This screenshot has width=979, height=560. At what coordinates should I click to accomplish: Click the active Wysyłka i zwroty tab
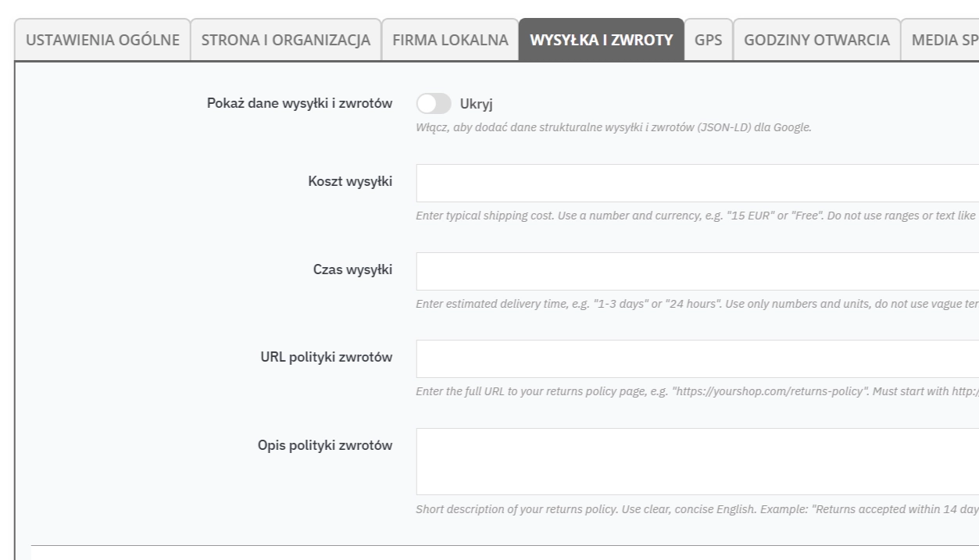click(x=601, y=41)
